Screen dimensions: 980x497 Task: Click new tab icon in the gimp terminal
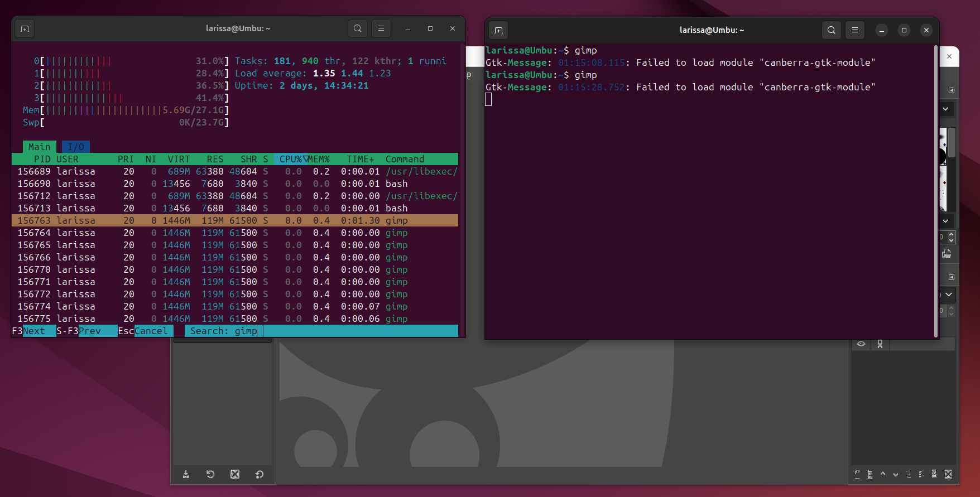(498, 30)
